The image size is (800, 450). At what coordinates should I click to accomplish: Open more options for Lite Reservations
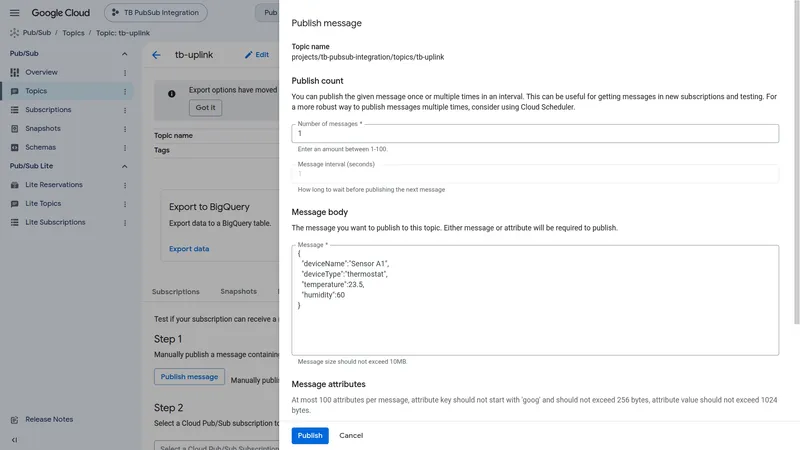click(125, 185)
